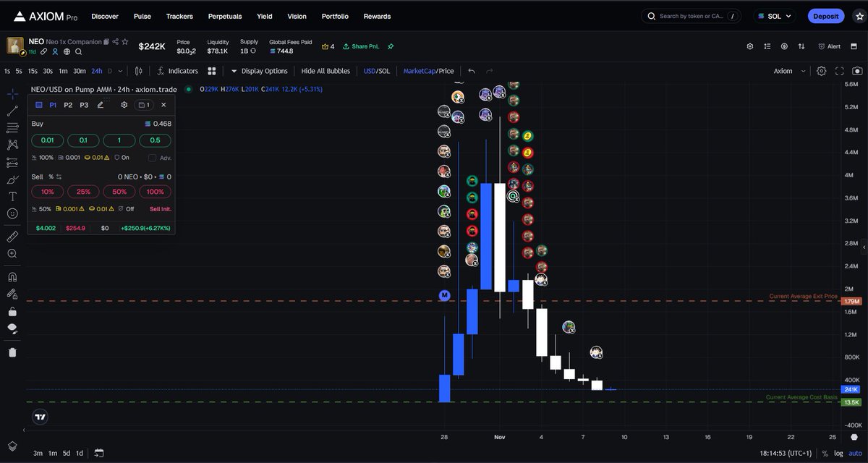
Task: Select the 30m timeframe
Action: point(80,71)
